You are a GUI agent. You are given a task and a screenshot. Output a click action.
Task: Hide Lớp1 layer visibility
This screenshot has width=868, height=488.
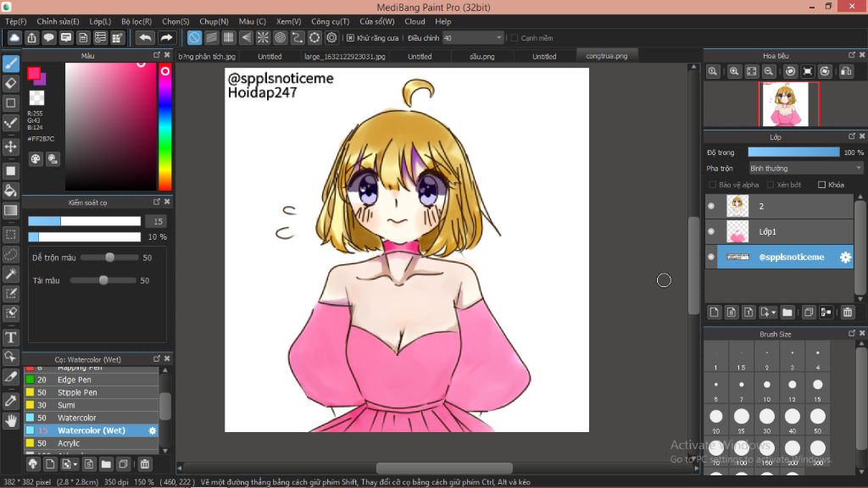pos(711,231)
